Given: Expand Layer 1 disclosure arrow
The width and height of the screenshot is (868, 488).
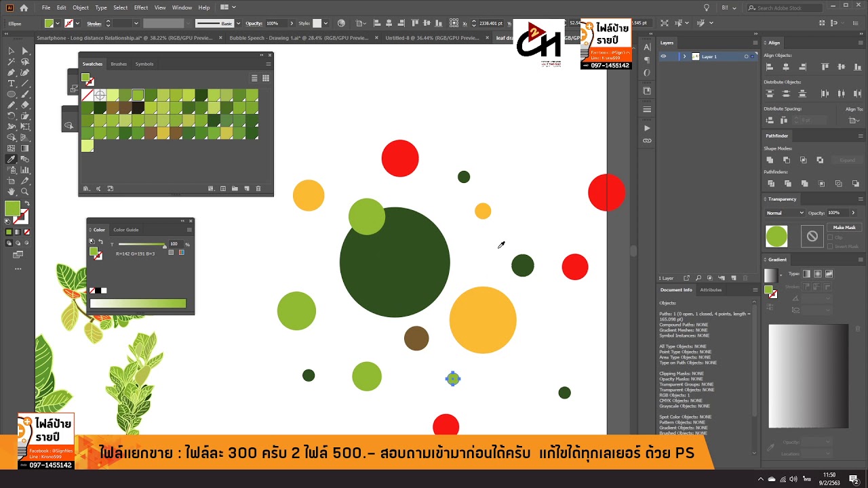Looking at the screenshot, I should 684,56.
